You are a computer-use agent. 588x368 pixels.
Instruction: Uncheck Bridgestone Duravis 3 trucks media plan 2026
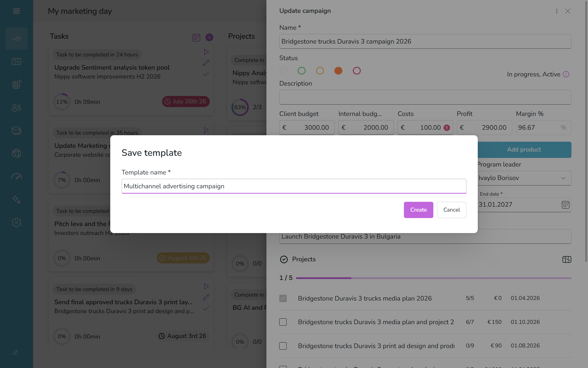(283, 298)
